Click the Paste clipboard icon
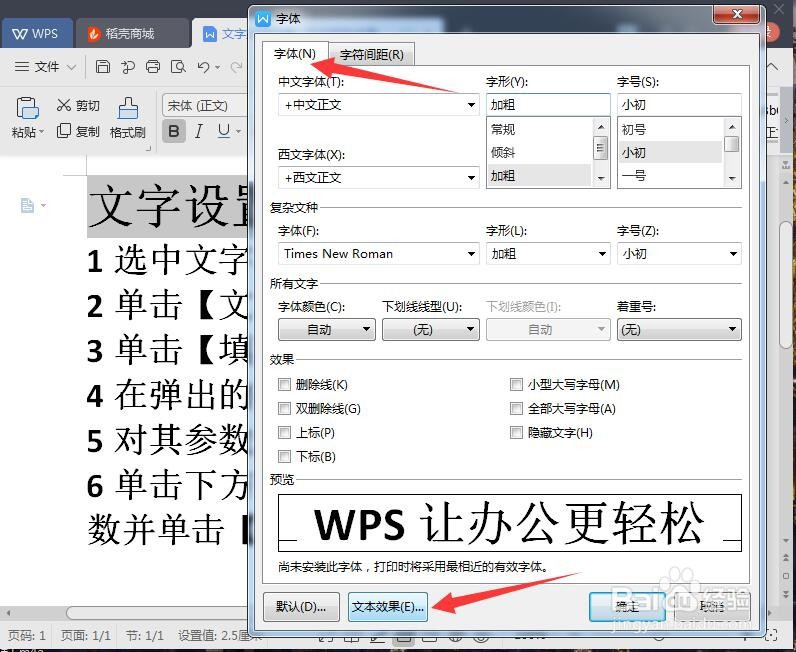This screenshot has width=796, height=652. (27, 108)
